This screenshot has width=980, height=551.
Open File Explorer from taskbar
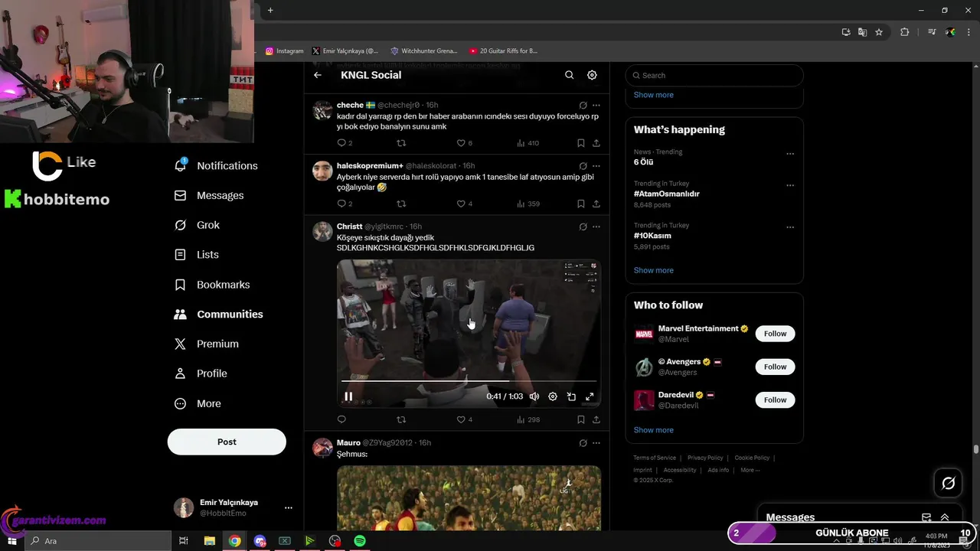(209, 541)
